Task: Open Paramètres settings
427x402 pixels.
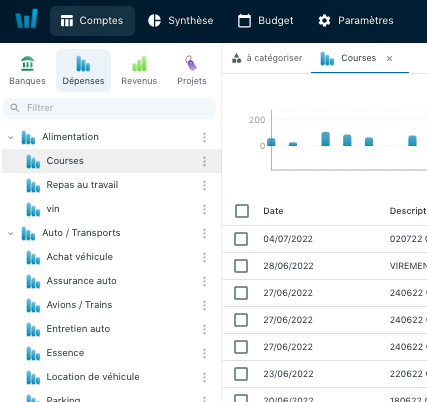Action: click(x=356, y=21)
